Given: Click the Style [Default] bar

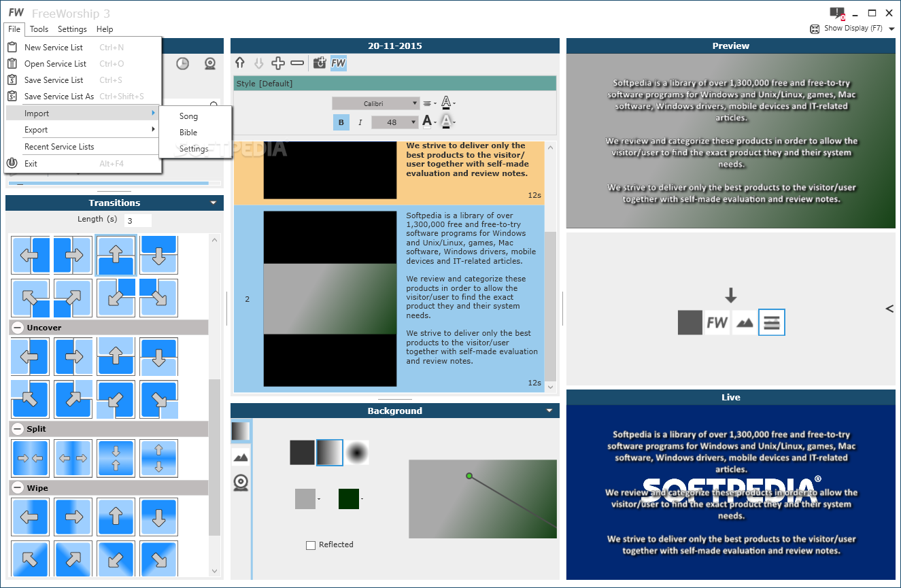Looking at the screenshot, I should click(x=394, y=83).
